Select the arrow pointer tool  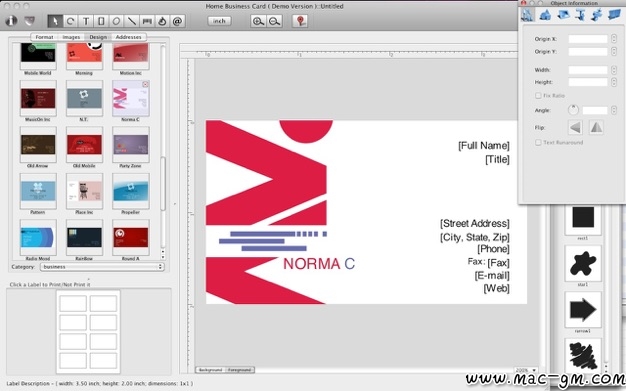pos(55,21)
